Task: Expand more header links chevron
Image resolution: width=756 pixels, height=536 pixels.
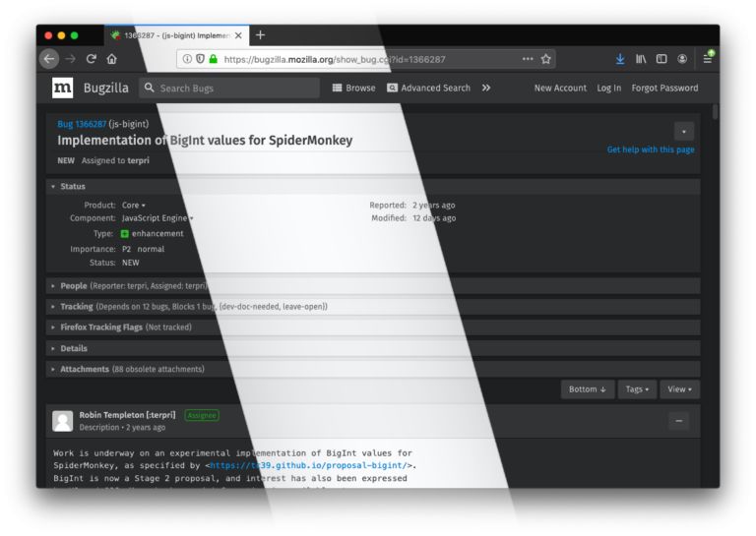Action: pos(486,88)
